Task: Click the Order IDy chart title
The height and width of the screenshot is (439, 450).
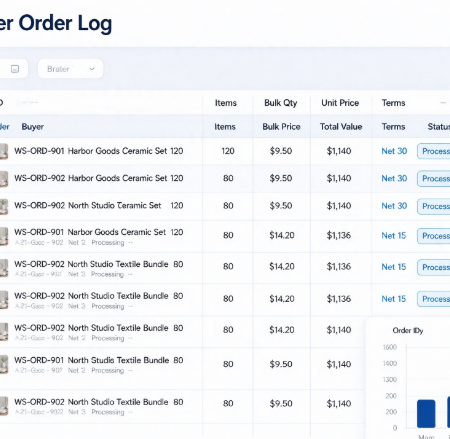Action: 408,331
